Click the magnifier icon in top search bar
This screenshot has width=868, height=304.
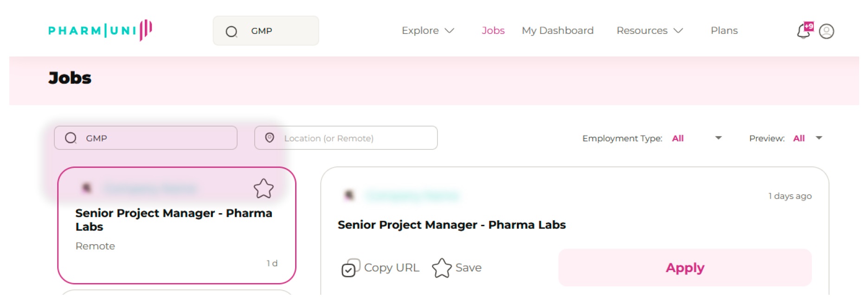(231, 32)
